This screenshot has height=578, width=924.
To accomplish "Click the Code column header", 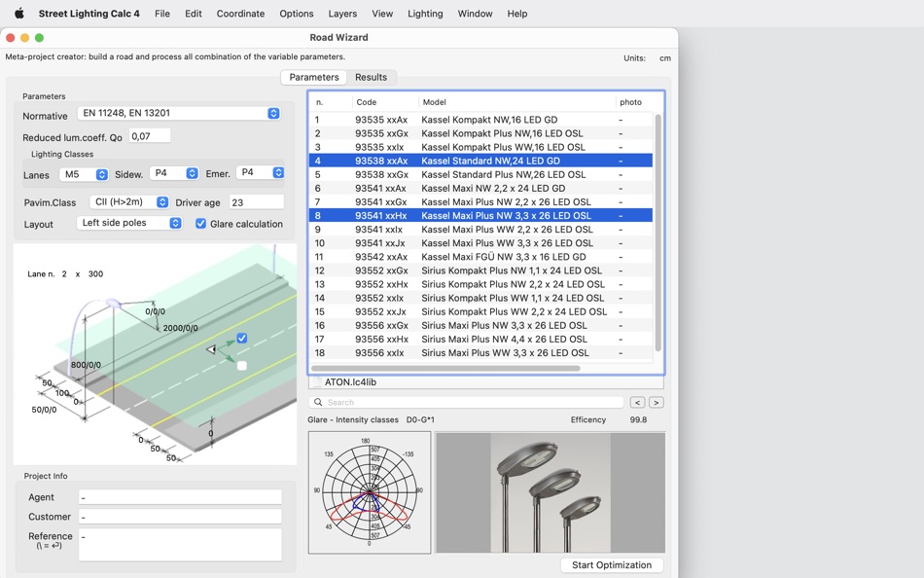I will [366, 102].
